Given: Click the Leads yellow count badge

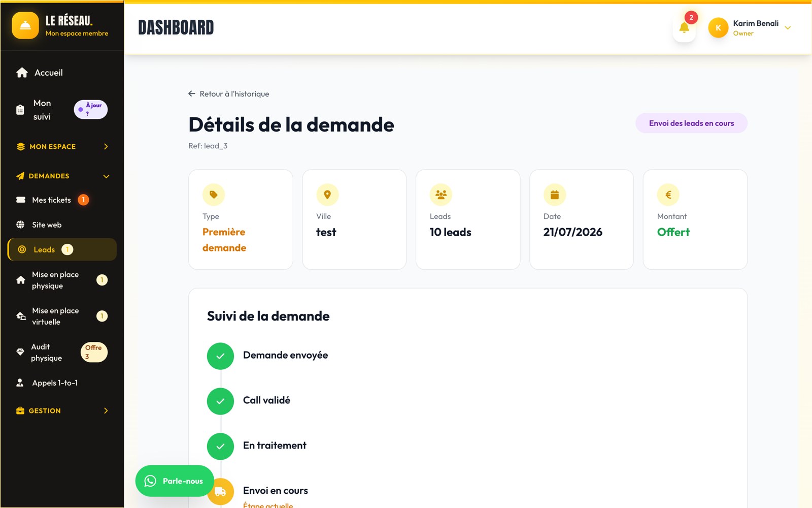Looking at the screenshot, I should (67, 249).
